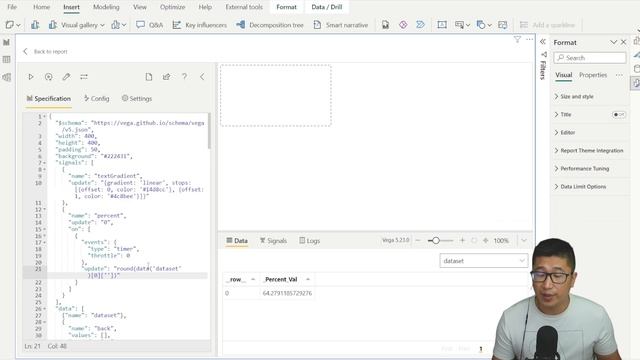Open the Modeling ribbon tab

tap(106, 7)
